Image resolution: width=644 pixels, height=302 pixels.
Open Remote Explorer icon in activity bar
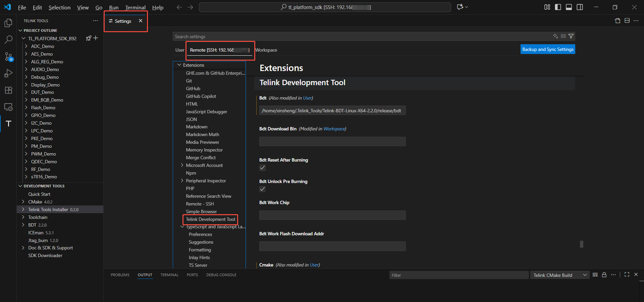[8, 107]
